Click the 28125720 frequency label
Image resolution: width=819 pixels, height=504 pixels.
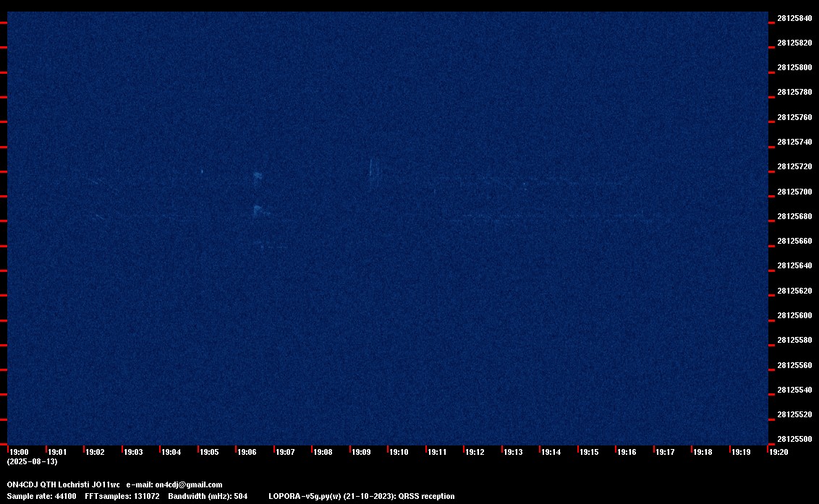794,166
